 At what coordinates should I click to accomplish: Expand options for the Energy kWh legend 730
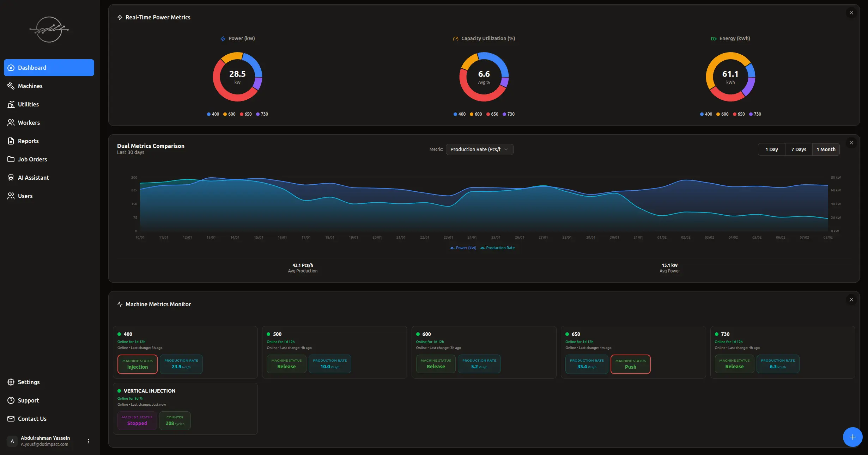pos(755,114)
